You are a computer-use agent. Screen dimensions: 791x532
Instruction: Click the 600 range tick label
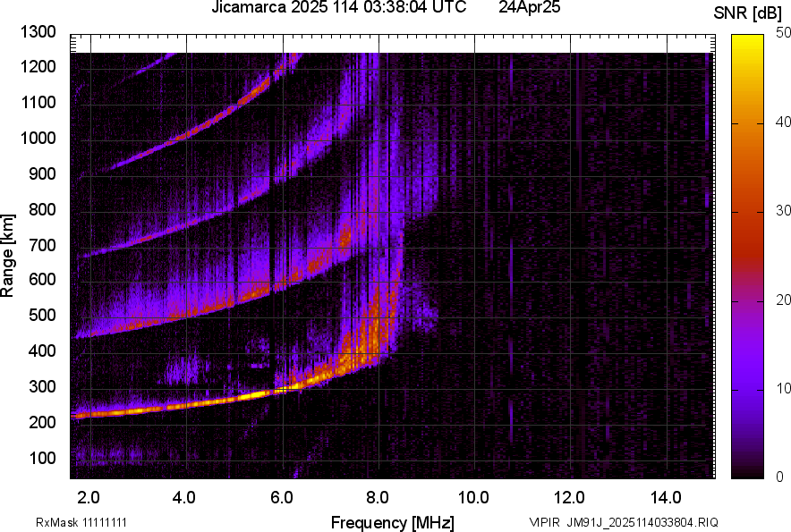pyautogui.click(x=42, y=279)
